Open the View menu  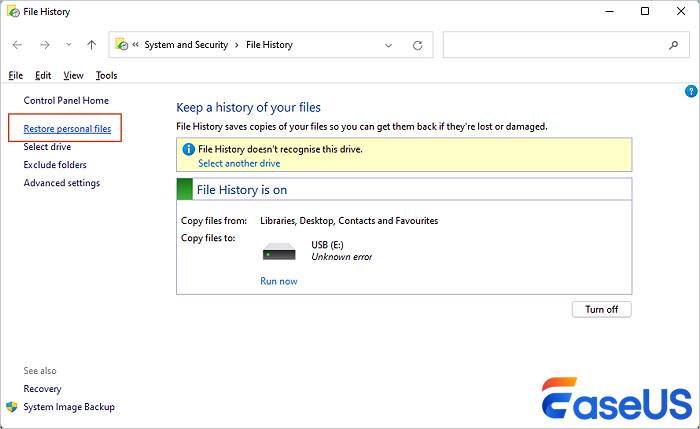73,75
